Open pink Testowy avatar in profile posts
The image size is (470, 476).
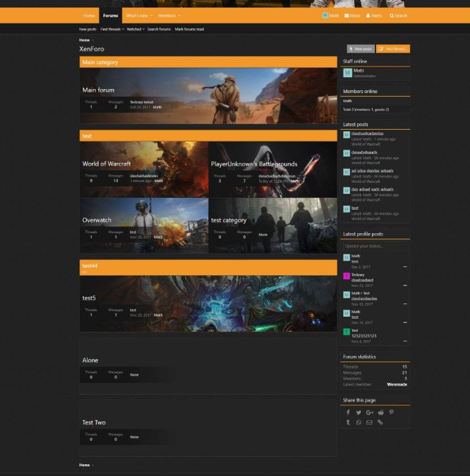(346, 276)
